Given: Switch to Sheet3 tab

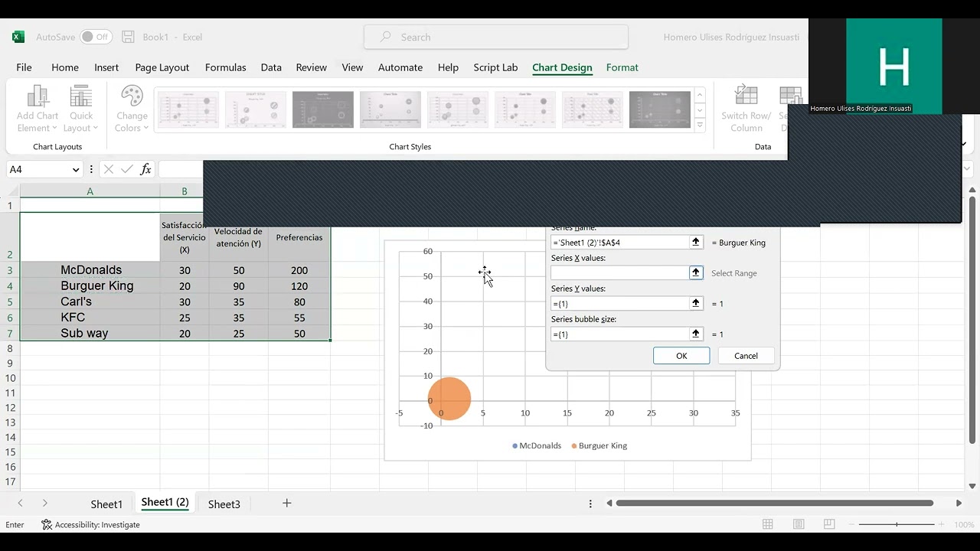Looking at the screenshot, I should [224, 504].
